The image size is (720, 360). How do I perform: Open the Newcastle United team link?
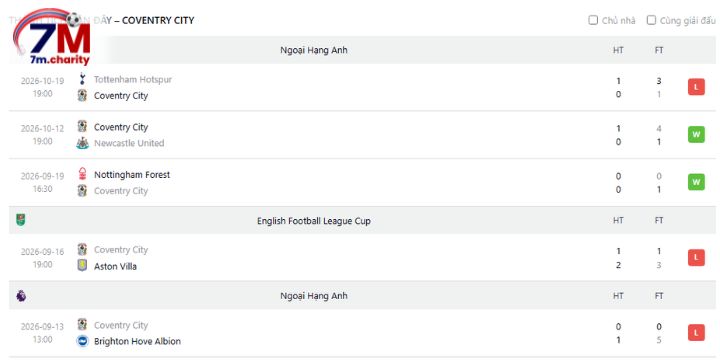[x=129, y=143]
